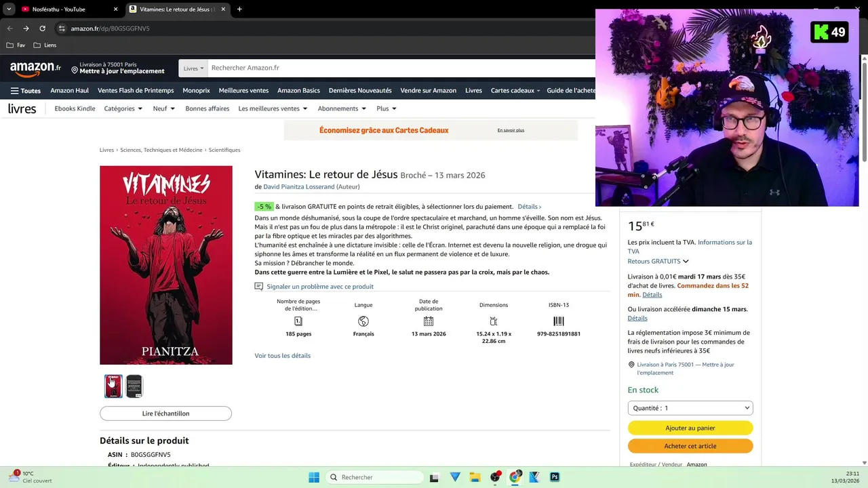868x488 pixels.
Task: Click the globe icon above Français
Action: tap(363, 321)
